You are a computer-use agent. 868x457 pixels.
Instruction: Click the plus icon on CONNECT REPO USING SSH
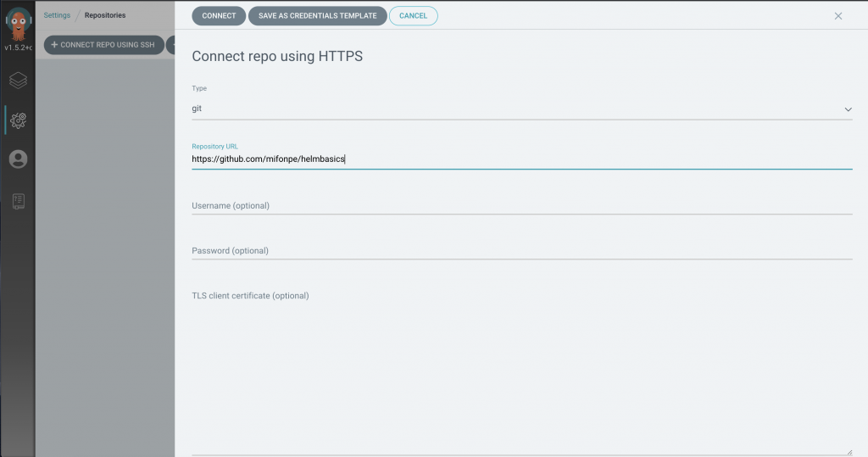point(54,45)
